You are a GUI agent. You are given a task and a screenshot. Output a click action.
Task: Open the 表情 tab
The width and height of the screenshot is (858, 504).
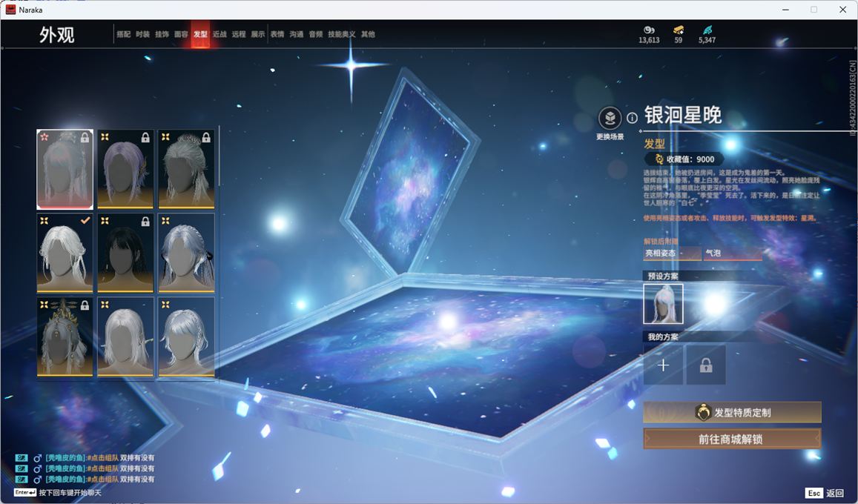[277, 34]
